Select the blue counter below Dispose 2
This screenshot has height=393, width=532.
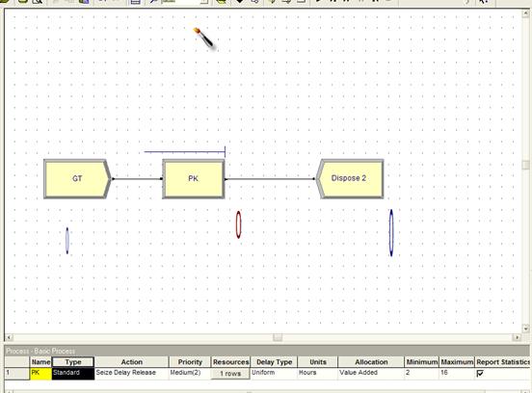pyautogui.click(x=391, y=233)
